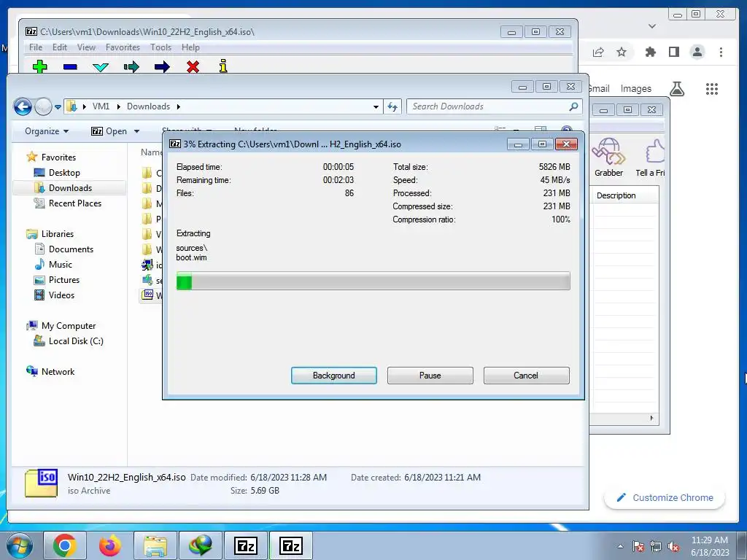Viewport: 747px width, 560px height.
Task: Open Chrome extensions puzzle icon
Action: tap(650, 52)
